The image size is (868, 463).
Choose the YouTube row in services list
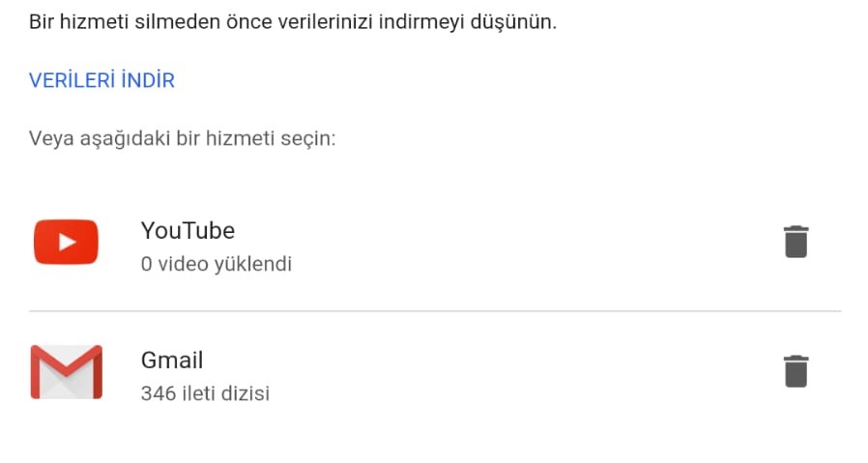click(x=435, y=242)
